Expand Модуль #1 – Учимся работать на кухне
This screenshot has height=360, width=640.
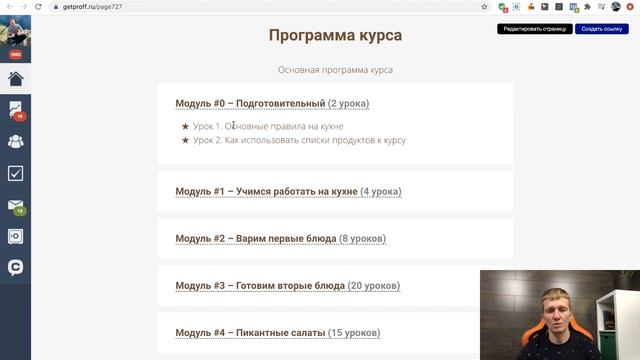point(289,191)
